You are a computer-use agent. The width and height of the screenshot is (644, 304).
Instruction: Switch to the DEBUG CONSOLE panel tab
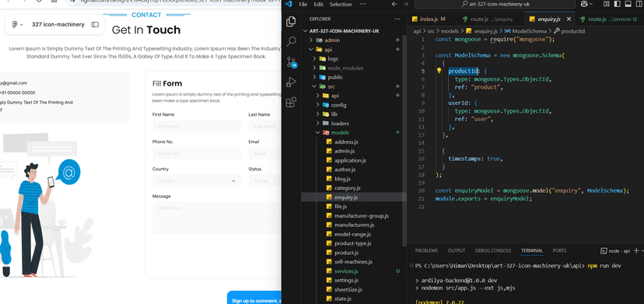click(x=493, y=250)
